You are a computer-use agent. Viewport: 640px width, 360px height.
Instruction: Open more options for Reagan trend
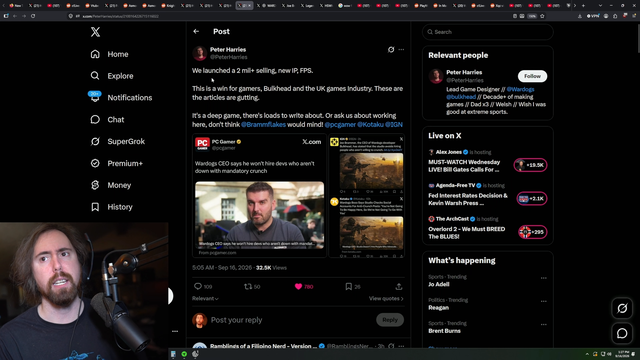(544, 301)
